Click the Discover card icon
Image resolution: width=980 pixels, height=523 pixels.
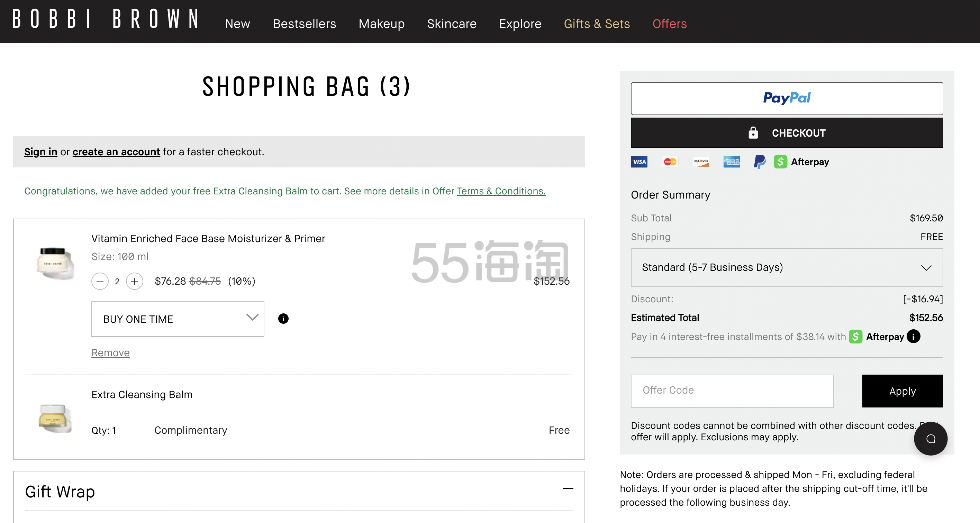coord(701,162)
